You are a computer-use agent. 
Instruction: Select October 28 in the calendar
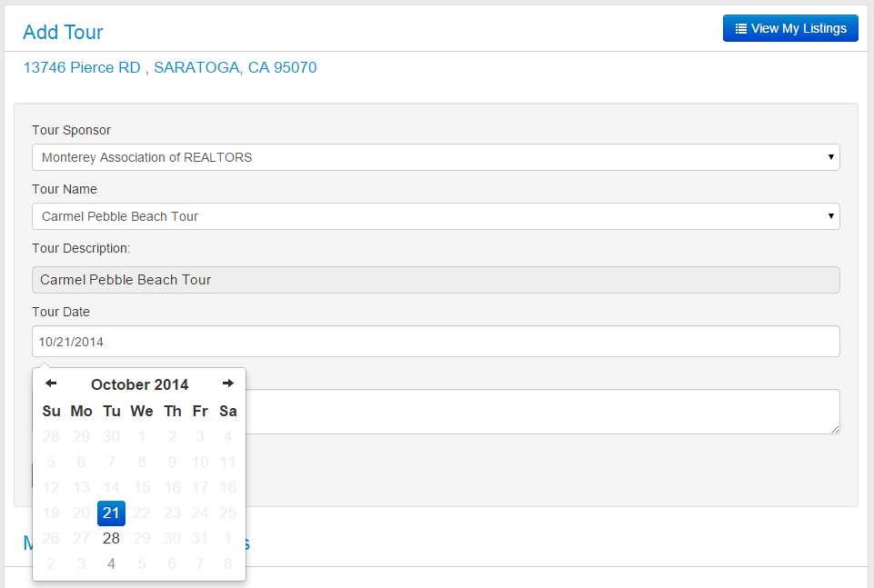click(111, 538)
